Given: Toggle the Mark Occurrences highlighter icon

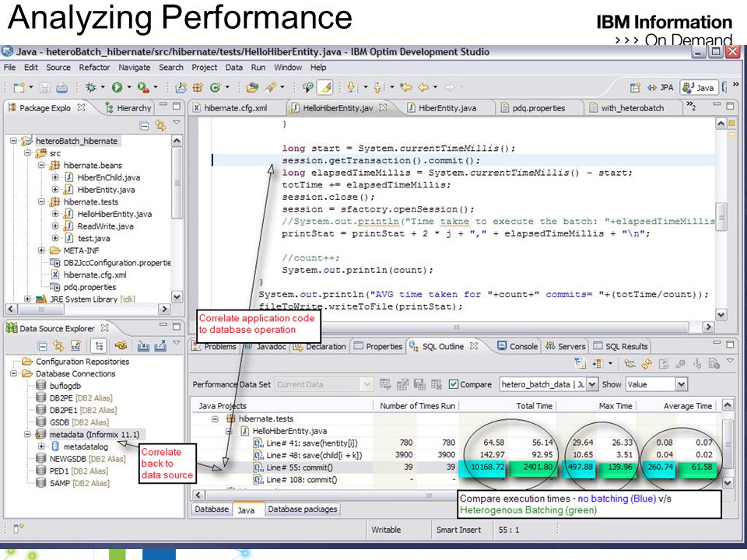Looking at the screenshot, I should point(325,87).
